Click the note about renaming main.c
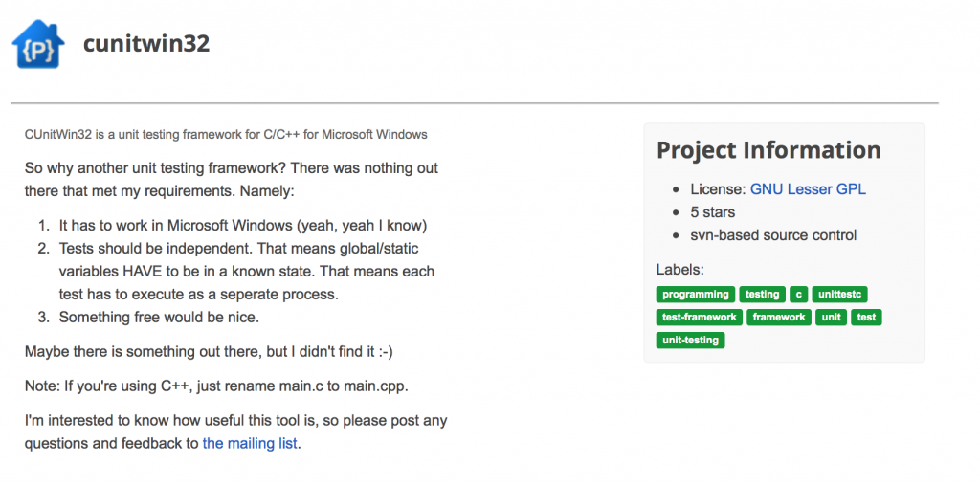Screen dimensions: 980x485 tap(216, 386)
